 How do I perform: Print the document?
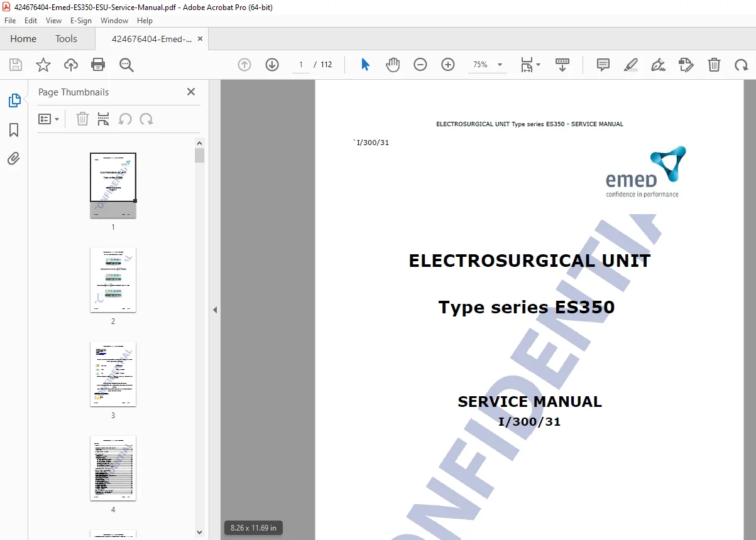[x=98, y=65]
